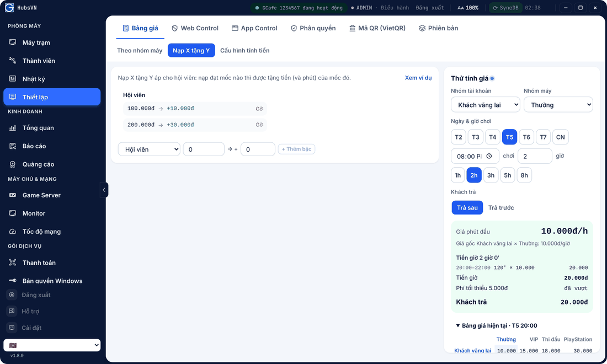Open Máy trạm in the sidebar
This screenshot has width=607, height=364.
[x=52, y=42]
